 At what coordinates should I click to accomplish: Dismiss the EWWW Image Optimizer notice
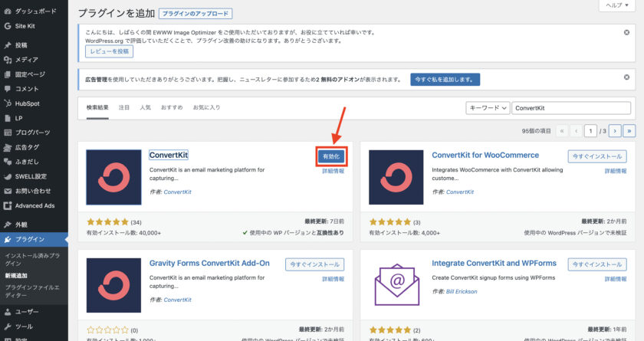tap(626, 32)
